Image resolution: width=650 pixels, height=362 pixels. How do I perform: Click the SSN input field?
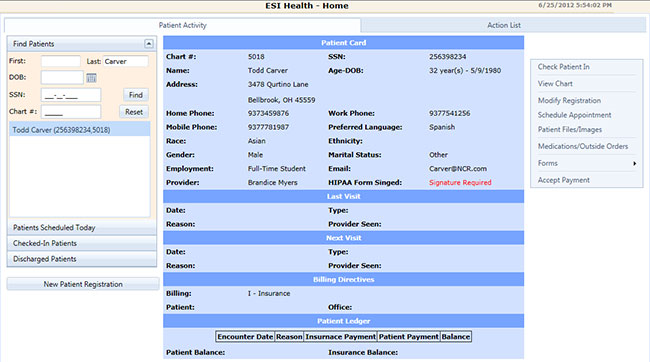(x=71, y=95)
